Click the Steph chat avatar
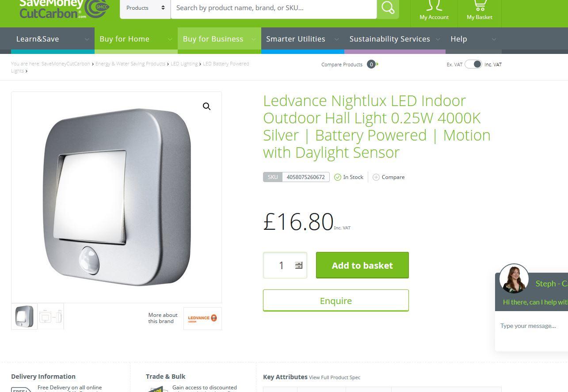The width and height of the screenshot is (568, 392). 514,278
